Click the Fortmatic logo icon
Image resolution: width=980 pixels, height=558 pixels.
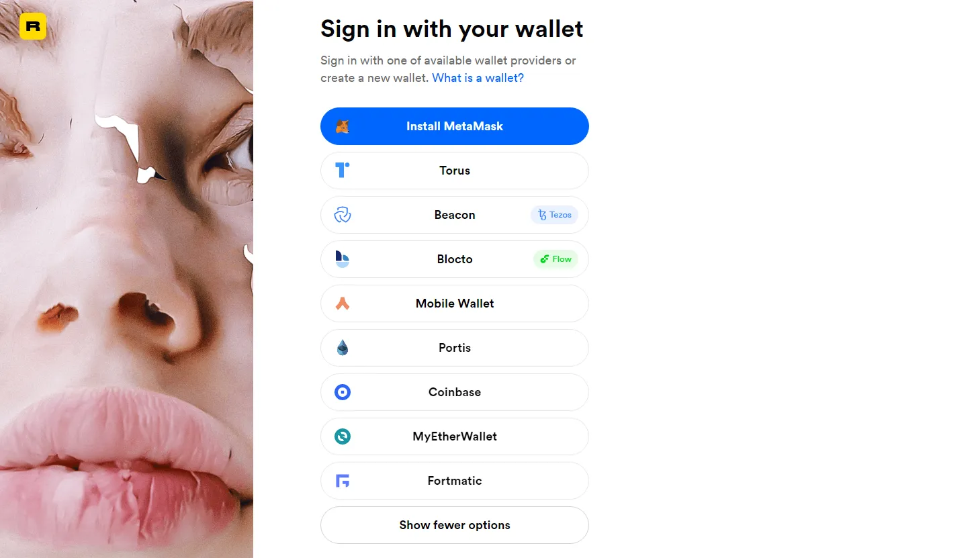[343, 481]
